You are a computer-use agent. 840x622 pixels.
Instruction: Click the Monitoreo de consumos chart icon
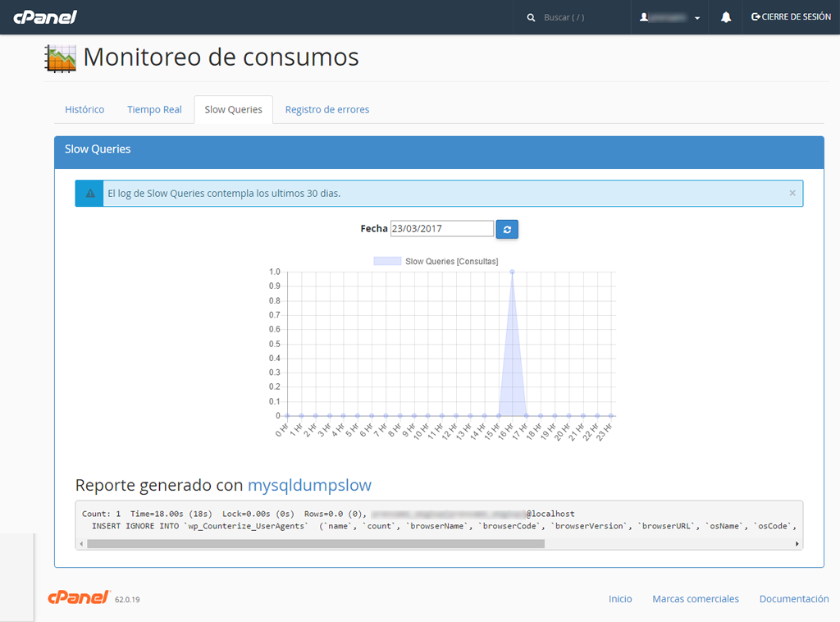coord(61,57)
